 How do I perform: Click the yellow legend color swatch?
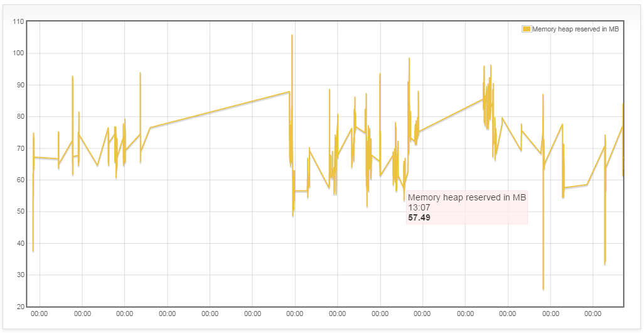[526, 29]
